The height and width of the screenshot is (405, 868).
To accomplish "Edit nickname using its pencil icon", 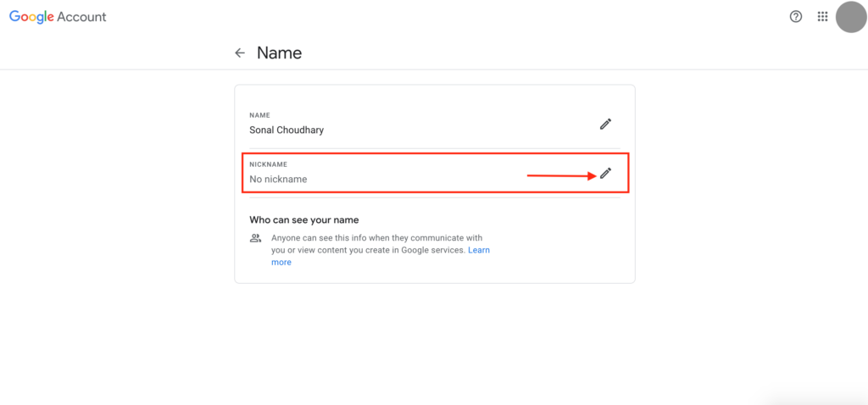I will (605, 173).
